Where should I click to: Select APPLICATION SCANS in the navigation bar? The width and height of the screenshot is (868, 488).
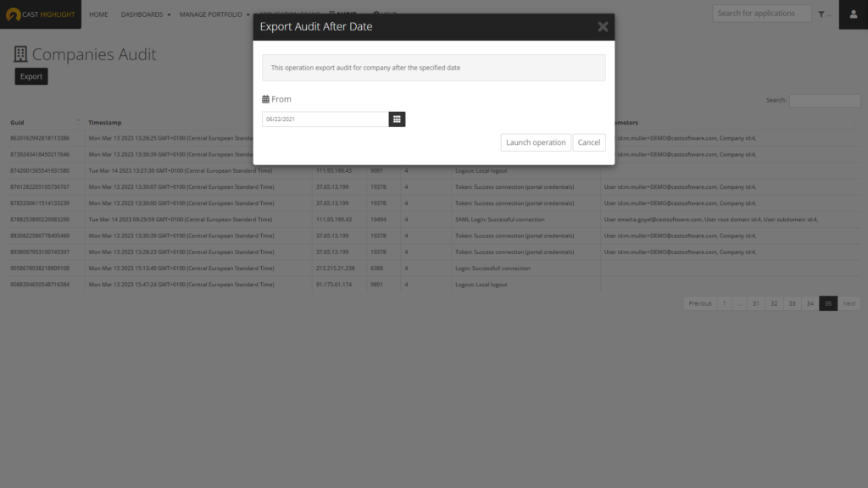tap(292, 11)
